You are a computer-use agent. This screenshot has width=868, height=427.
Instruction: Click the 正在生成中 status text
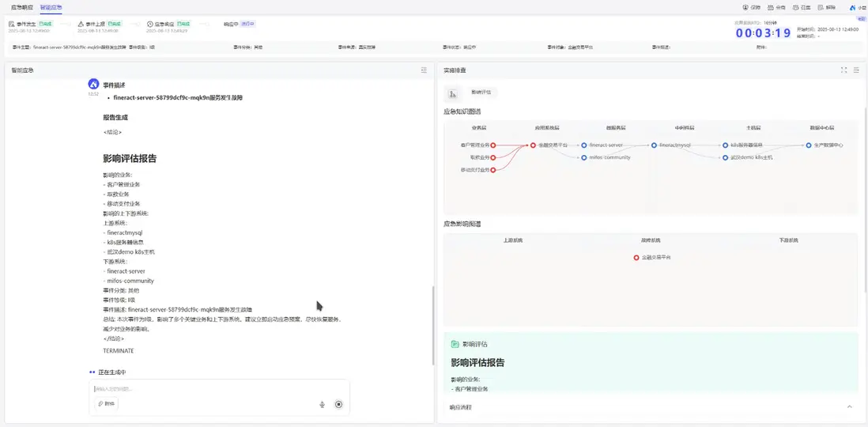point(111,372)
